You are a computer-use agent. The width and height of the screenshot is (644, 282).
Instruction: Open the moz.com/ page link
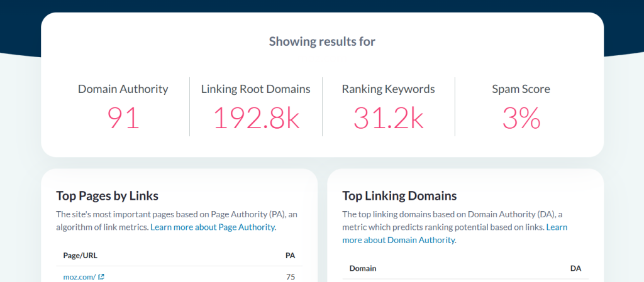[79, 276]
